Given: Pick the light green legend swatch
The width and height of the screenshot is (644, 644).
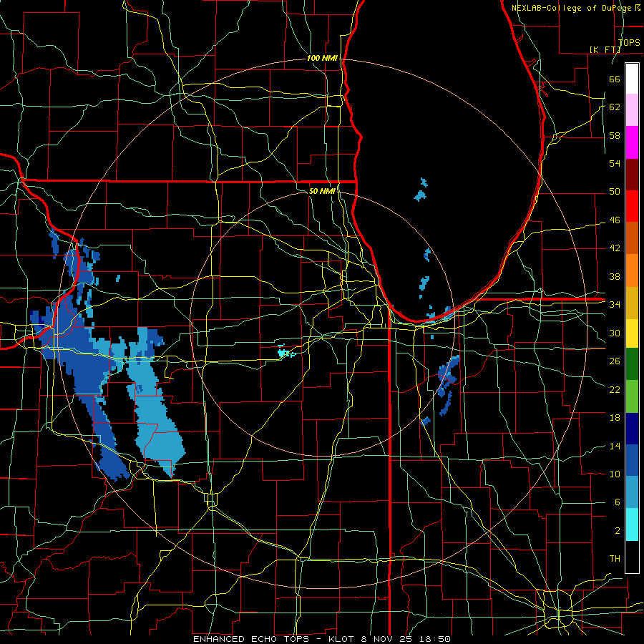Looking at the screenshot, I should [x=632, y=396].
